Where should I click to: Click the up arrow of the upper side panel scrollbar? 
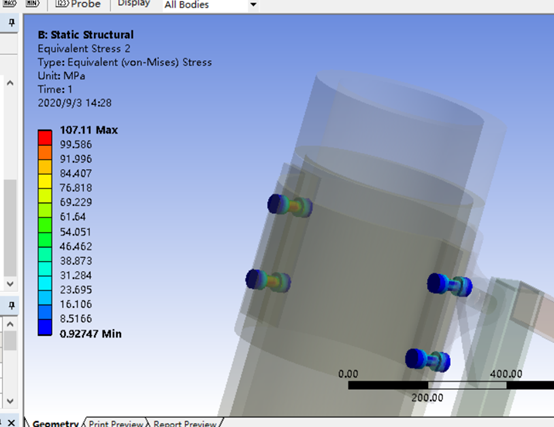10,83
